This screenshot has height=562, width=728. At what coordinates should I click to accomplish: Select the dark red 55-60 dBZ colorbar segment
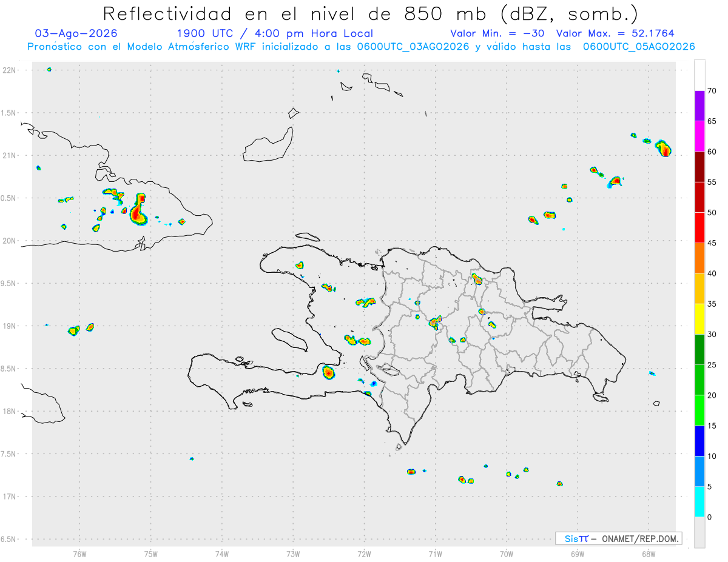(699, 167)
